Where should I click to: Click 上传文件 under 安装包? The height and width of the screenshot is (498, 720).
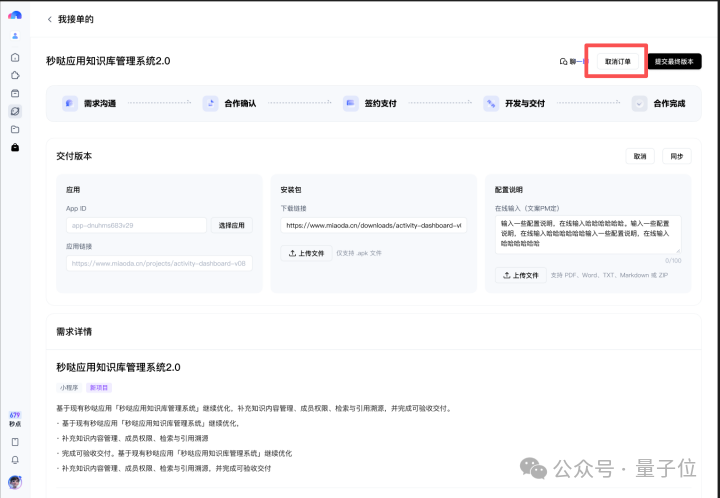[x=306, y=253]
